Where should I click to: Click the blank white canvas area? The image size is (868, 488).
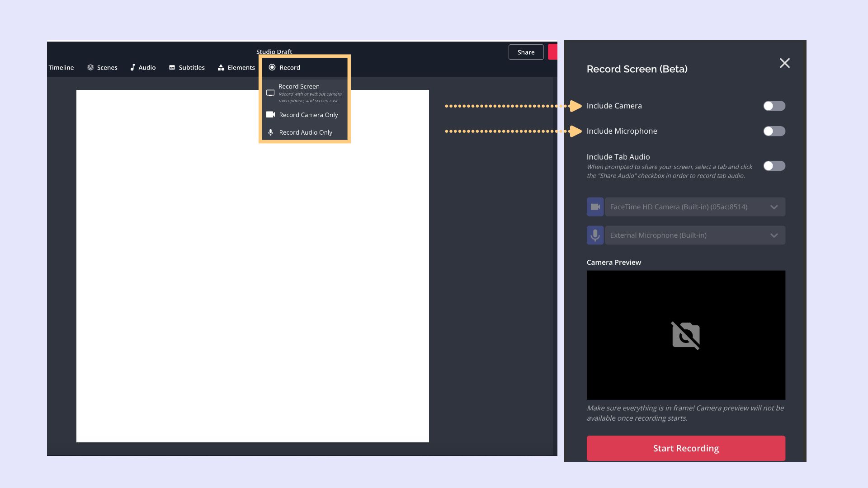tap(252, 280)
